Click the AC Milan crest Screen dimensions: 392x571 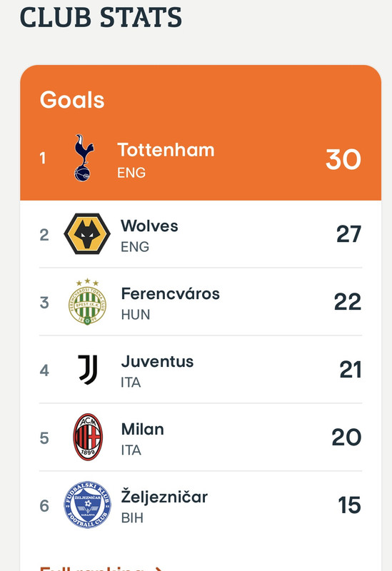click(88, 437)
